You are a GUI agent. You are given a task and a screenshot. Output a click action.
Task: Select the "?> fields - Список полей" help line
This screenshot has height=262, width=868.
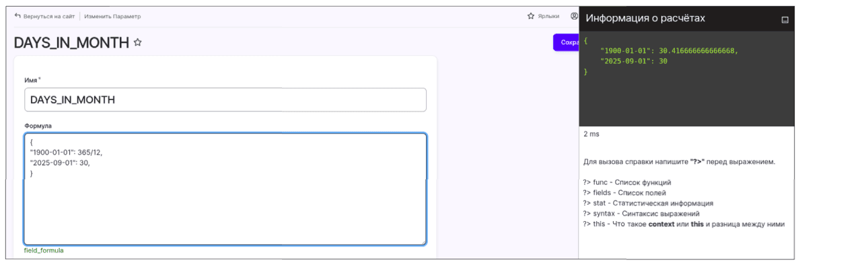click(624, 193)
